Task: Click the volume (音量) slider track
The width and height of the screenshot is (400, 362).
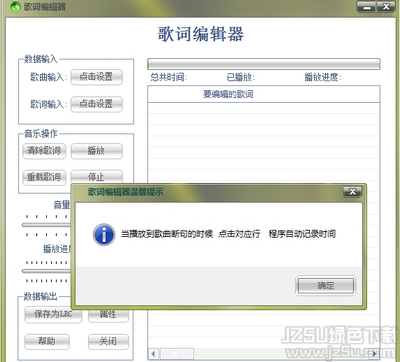Action: pos(46,225)
